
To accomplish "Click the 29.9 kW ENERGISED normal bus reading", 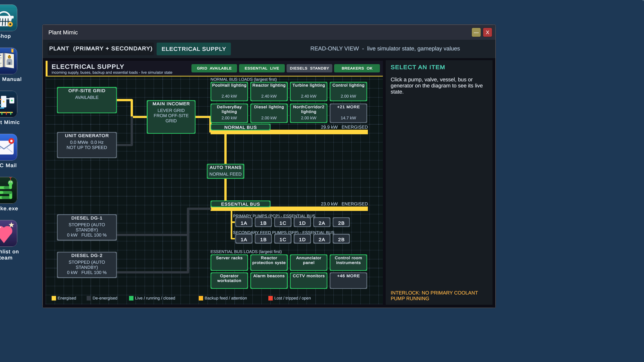I will (344, 127).
